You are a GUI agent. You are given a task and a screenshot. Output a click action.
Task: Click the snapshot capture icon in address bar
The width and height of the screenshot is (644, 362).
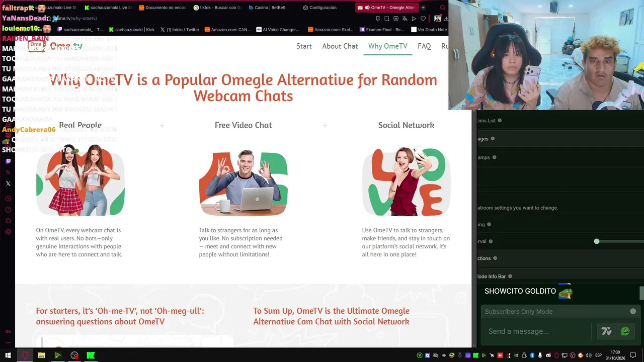387,19
